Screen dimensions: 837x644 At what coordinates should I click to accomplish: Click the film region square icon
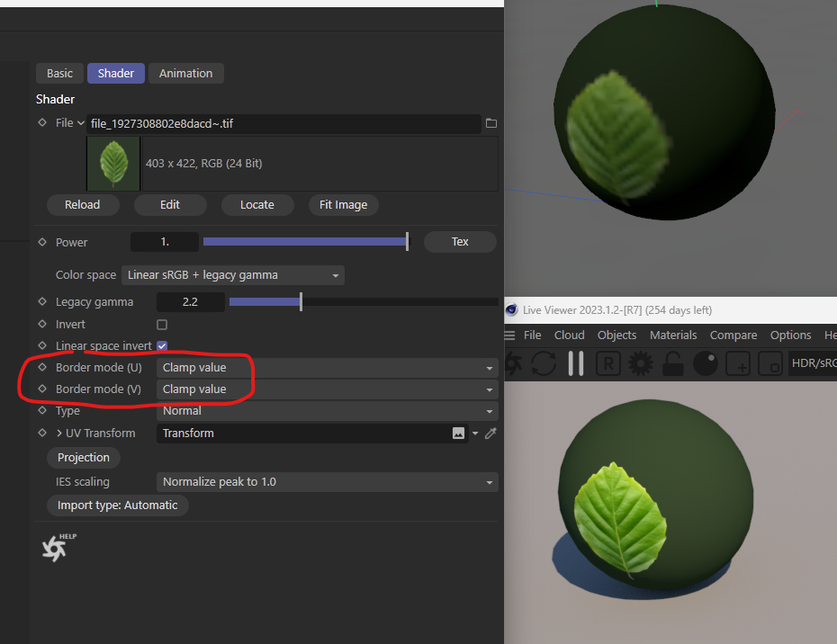click(770, 364)
